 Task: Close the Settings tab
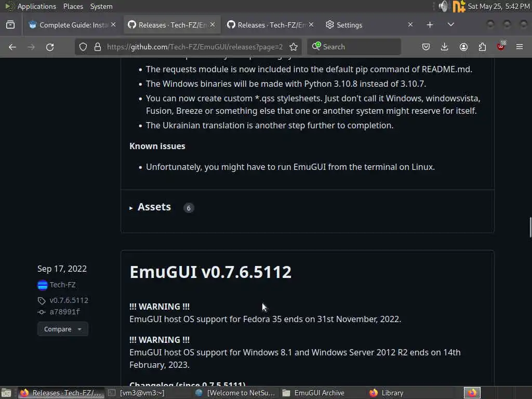(410, 25)
